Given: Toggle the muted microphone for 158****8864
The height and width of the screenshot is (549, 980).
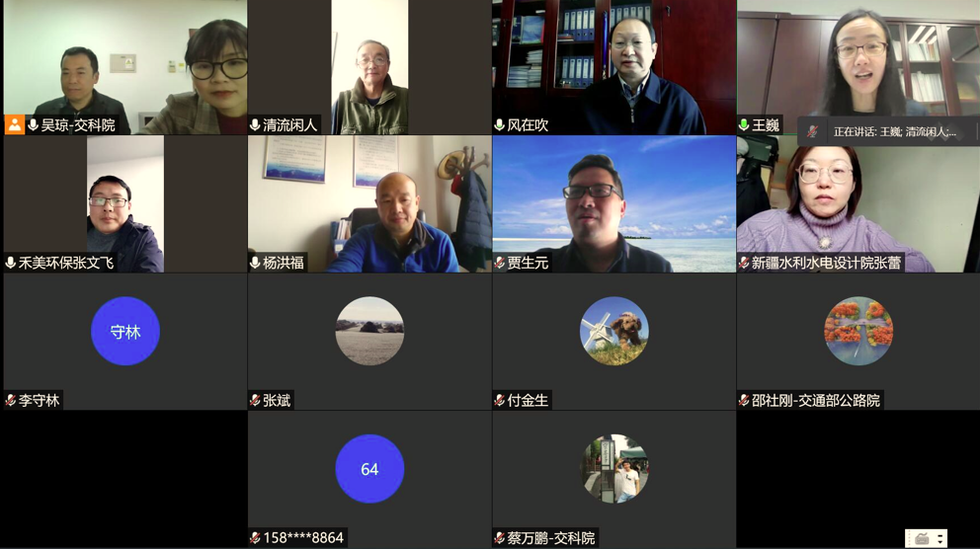Looking at the screenshot, I should (255, 538).
